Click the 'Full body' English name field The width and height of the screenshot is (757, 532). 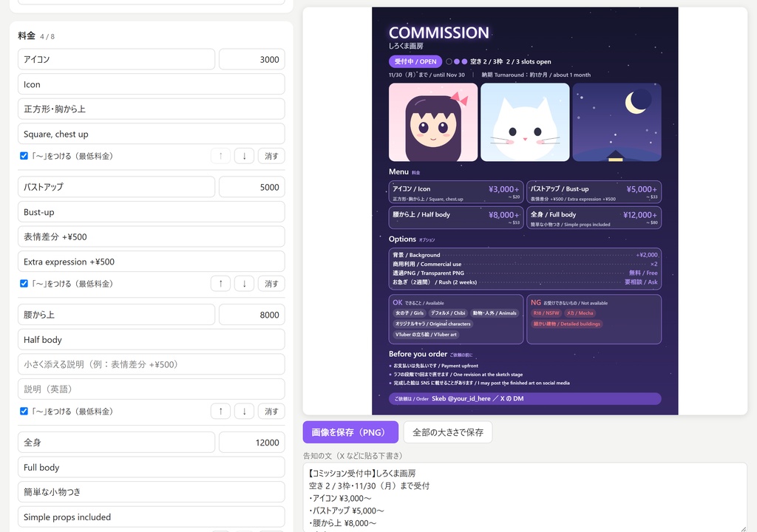(151, 467)
